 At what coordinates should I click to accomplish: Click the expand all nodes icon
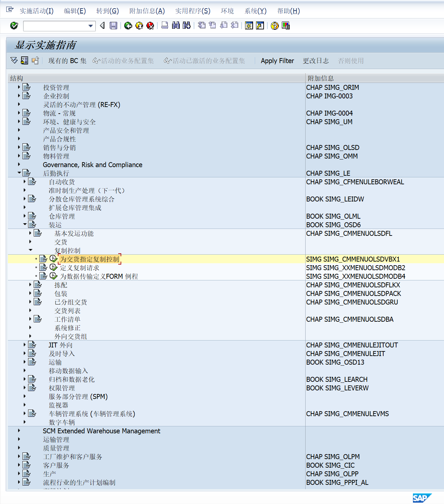click(x=14, y=60)
